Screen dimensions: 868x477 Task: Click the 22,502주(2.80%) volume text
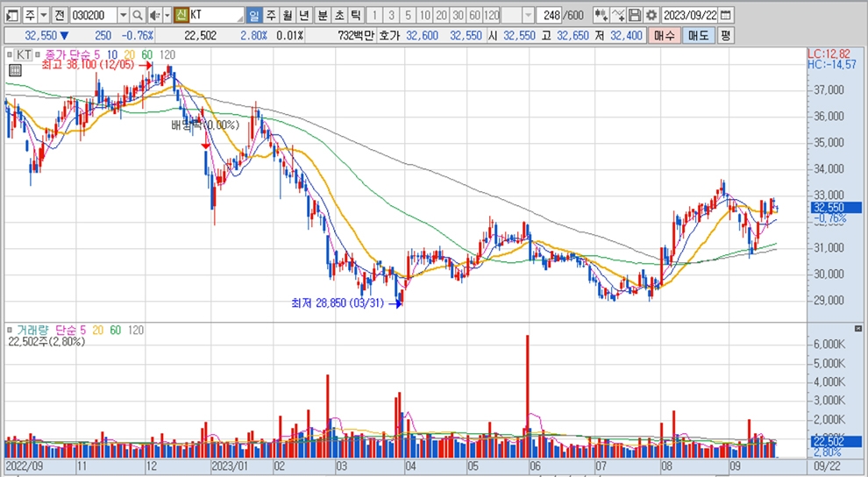[x=46, y=341]
